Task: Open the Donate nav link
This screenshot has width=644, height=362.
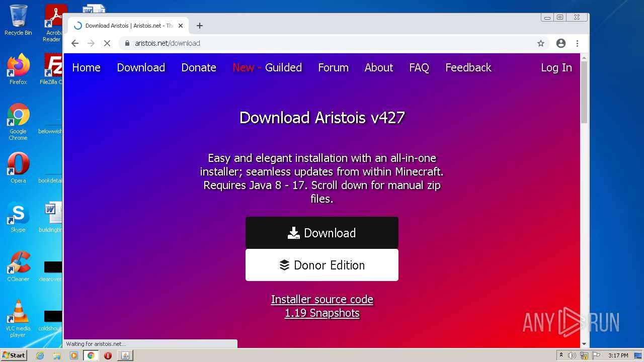Action: pyautogui.click(x=199, y=67)
